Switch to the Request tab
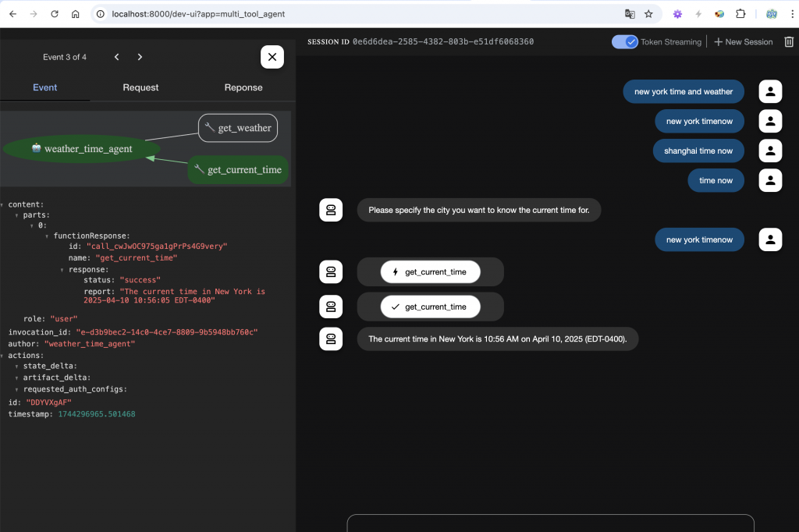Viewport: 799px width, 532px height. (140, 87)
